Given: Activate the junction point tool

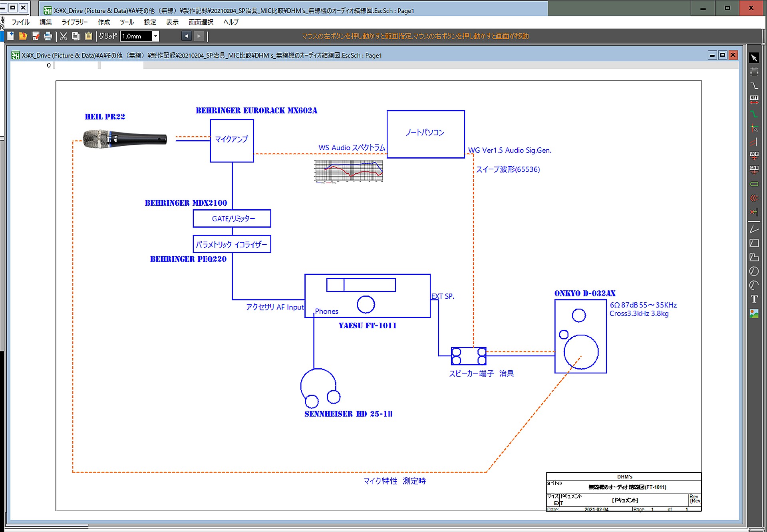Looking at the screenshot, I should 754,128.
